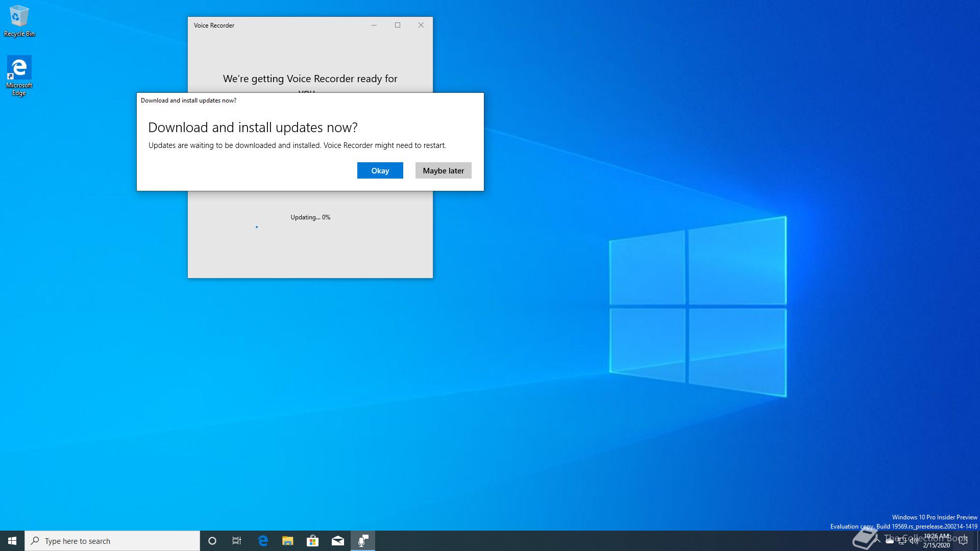Click the Voice Recorder taskbar icon
This screenshot has width=980, height=551.
[363, 541]
